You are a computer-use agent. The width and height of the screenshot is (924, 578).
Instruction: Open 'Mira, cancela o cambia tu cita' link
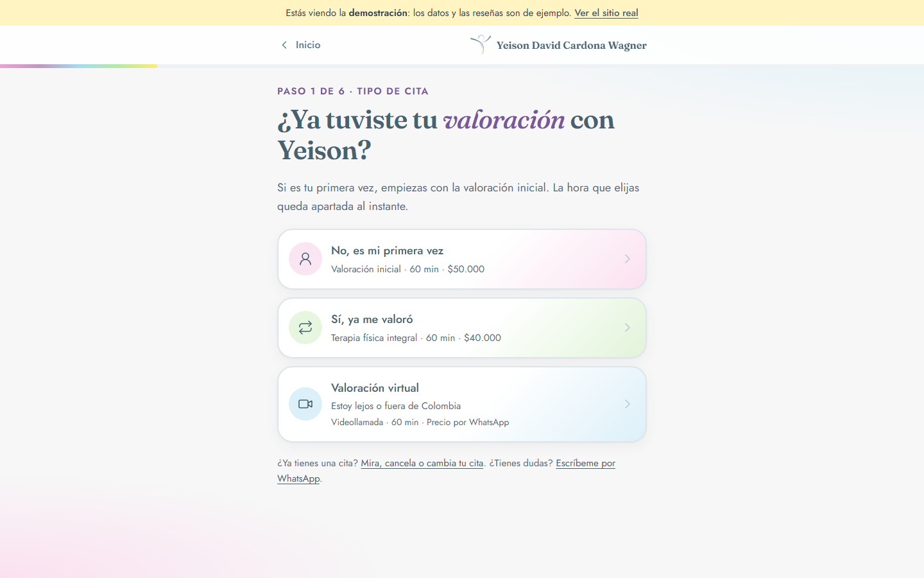tap(422, 463)
